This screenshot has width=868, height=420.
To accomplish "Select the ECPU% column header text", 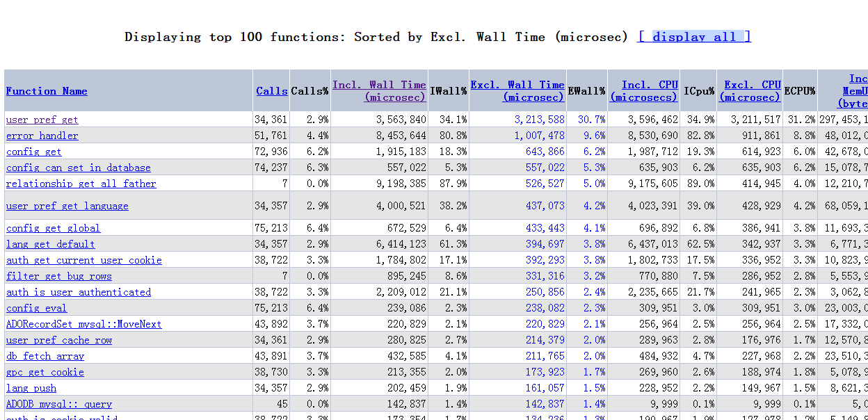I will click(800, 91).
